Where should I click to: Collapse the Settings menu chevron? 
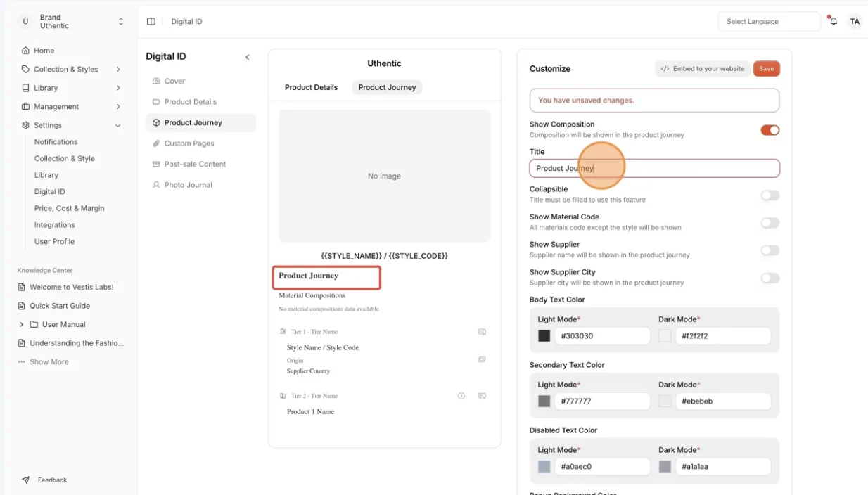pos(118,125)
